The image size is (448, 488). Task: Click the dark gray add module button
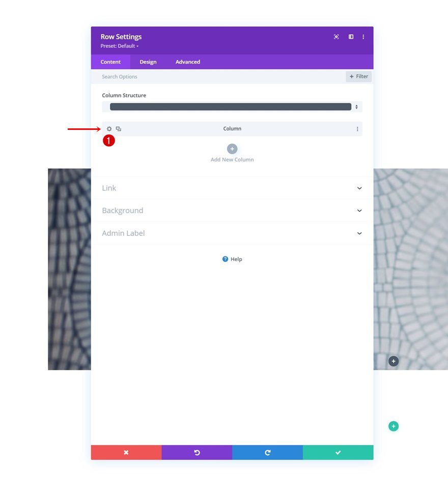pos(393,361)
